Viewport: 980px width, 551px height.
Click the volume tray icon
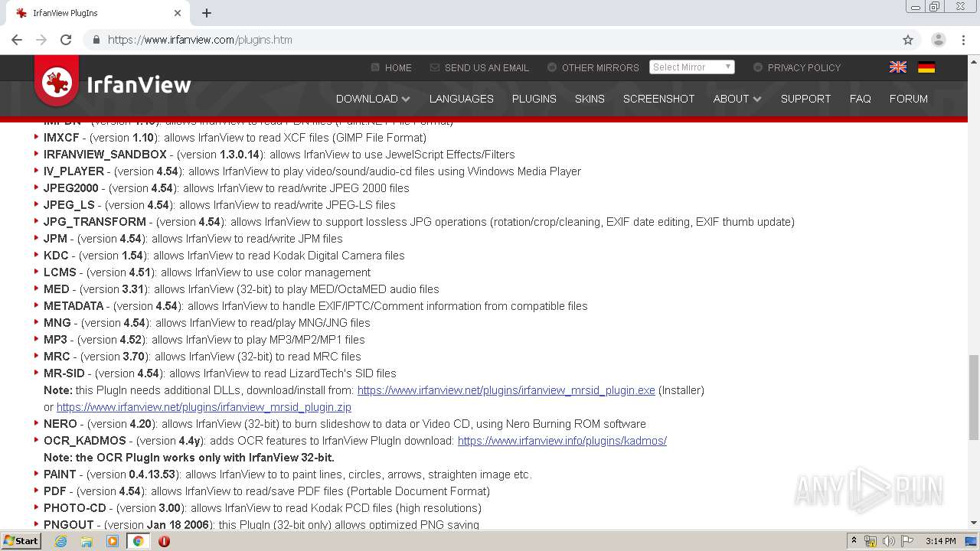889,541
